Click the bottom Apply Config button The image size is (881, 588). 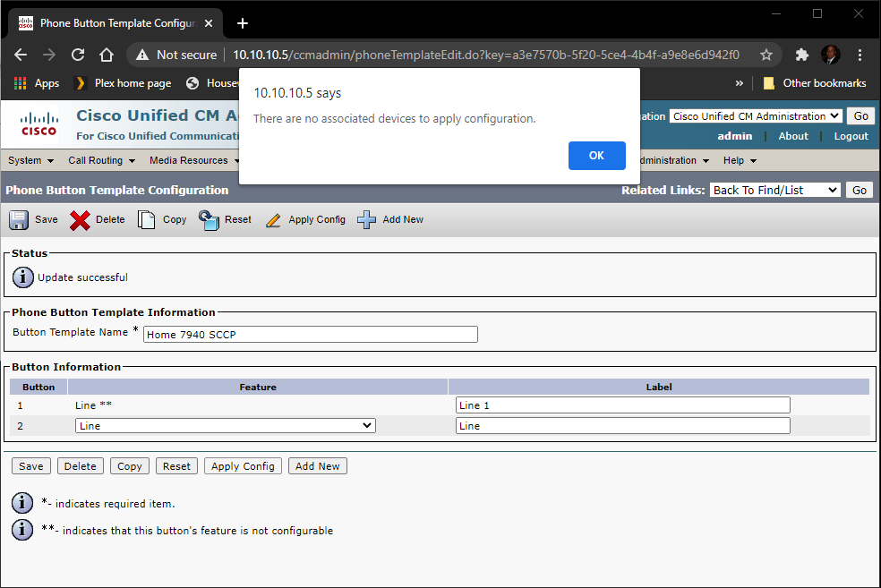coord(243,466)
